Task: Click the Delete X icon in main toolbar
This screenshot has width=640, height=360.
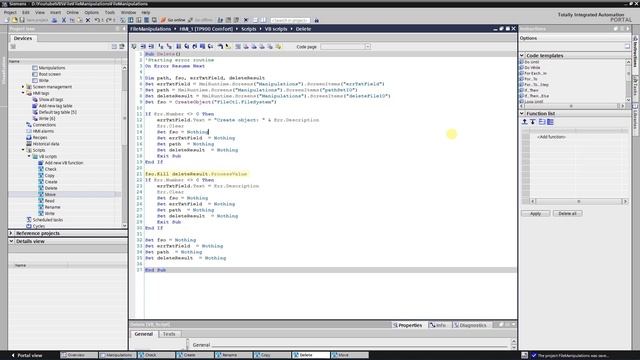Action: [x=88, y=20]
